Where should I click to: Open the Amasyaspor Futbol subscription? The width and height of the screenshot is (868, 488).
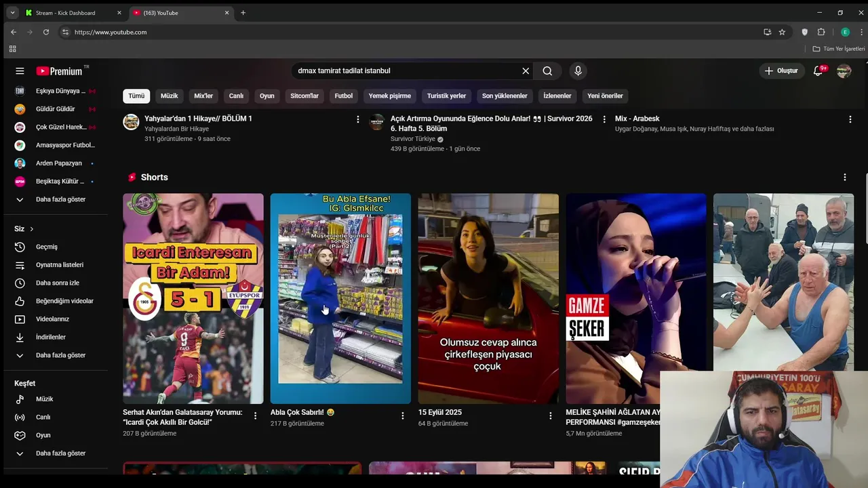[x=56, y=145]
